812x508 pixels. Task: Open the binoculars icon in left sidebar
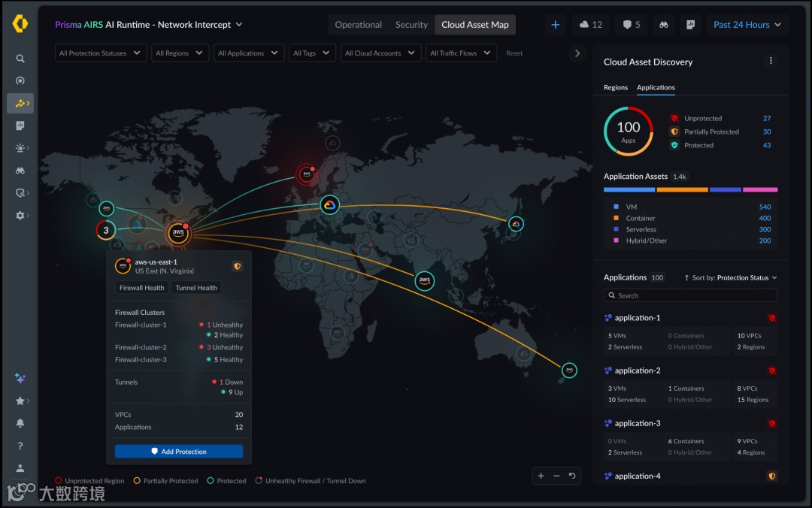(20, 171)
